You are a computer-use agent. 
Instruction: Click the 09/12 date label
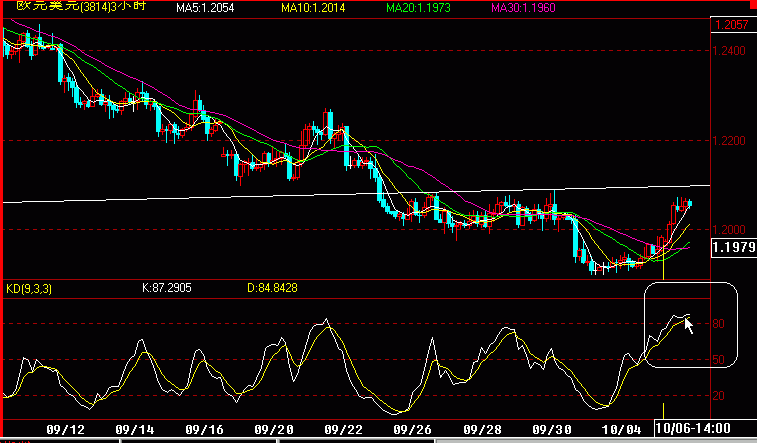click(65, 429)
